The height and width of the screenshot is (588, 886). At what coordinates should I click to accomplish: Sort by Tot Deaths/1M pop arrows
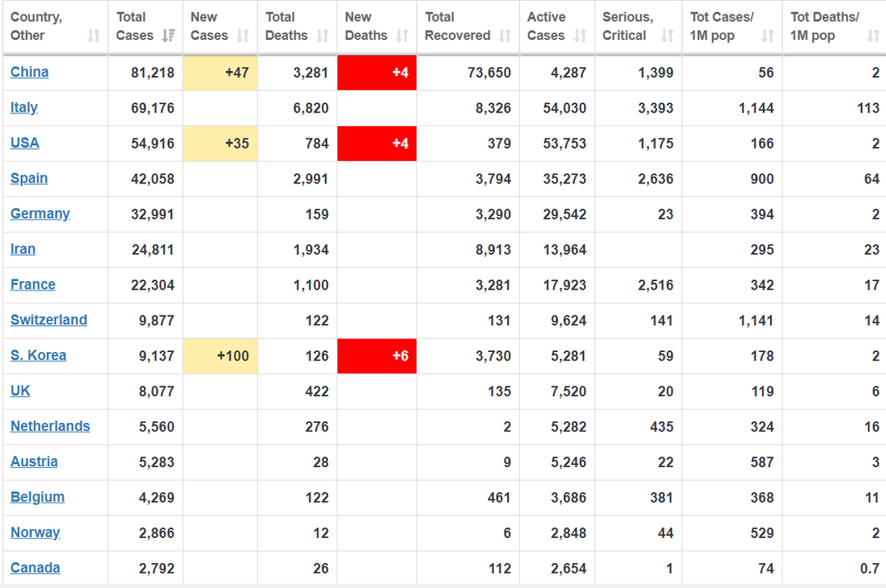click(873, 35)
